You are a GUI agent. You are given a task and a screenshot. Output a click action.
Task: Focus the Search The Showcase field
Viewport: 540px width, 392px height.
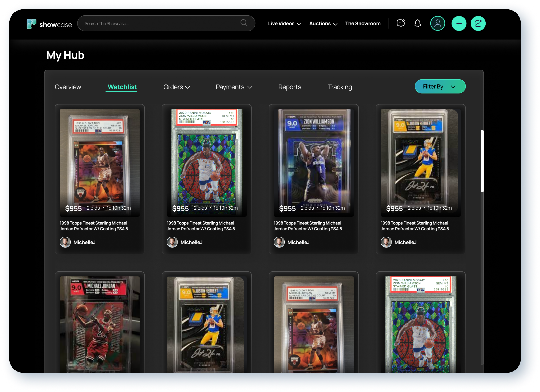166,23
